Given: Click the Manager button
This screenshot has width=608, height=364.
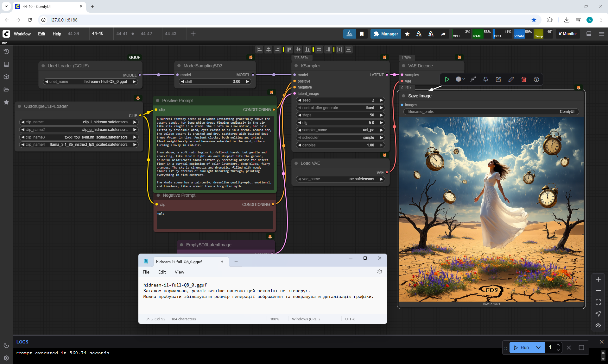Looking at the screenshot, I should [x=385, y=34].
